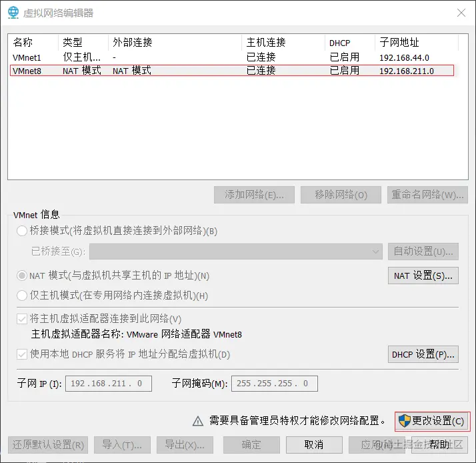This screenshot has width=476, height=463.
Task: Open the 已桥接至 dropdown
Action: pos(236,252)
